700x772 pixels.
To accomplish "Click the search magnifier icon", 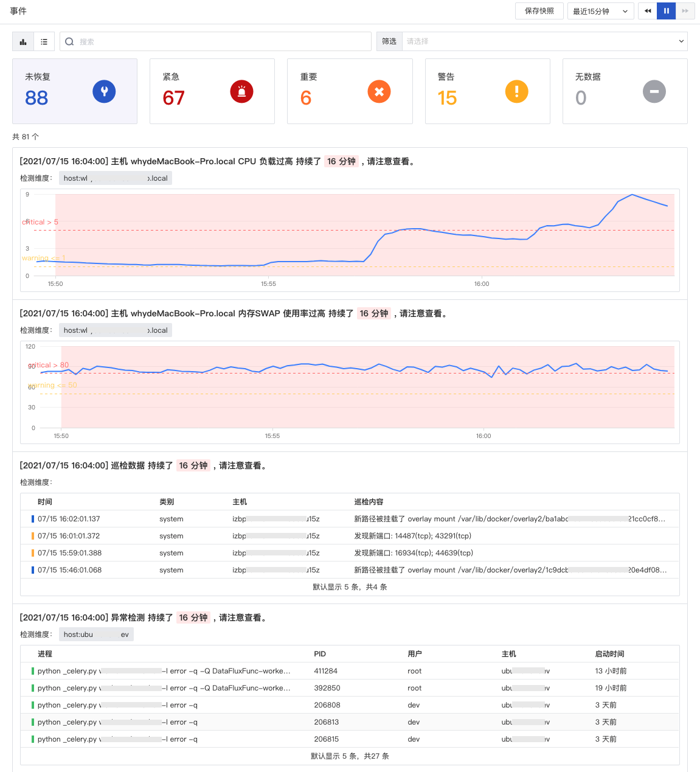I will 69,41.
